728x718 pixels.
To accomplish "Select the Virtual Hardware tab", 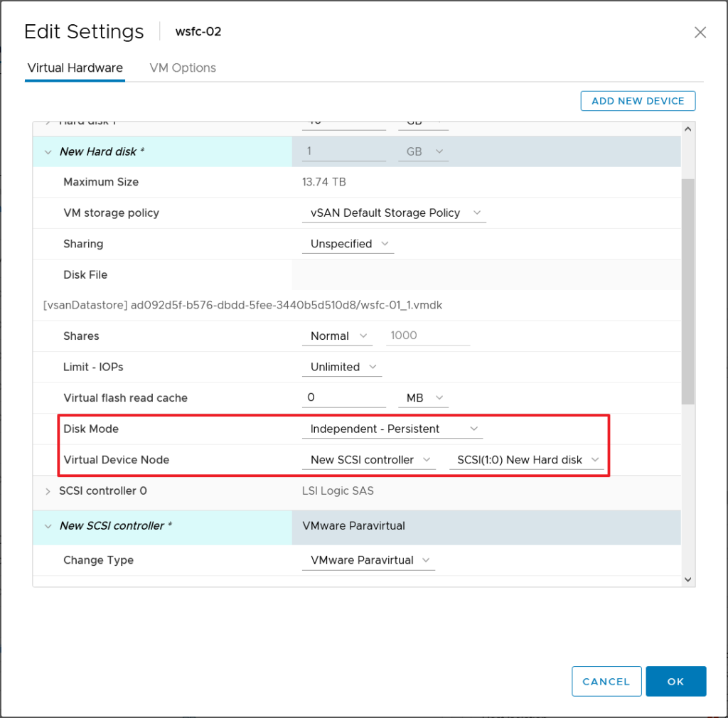I will tap(75, 68).
